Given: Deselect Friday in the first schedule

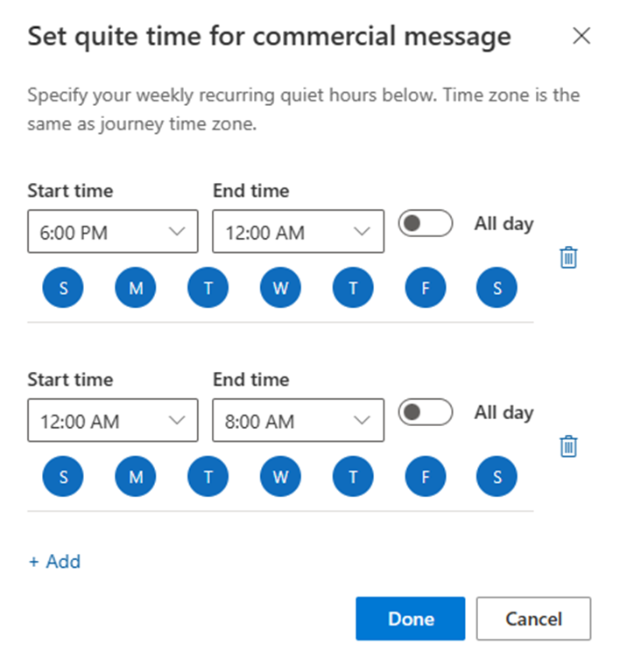Looking at the screenshot, I should point(426,288).
